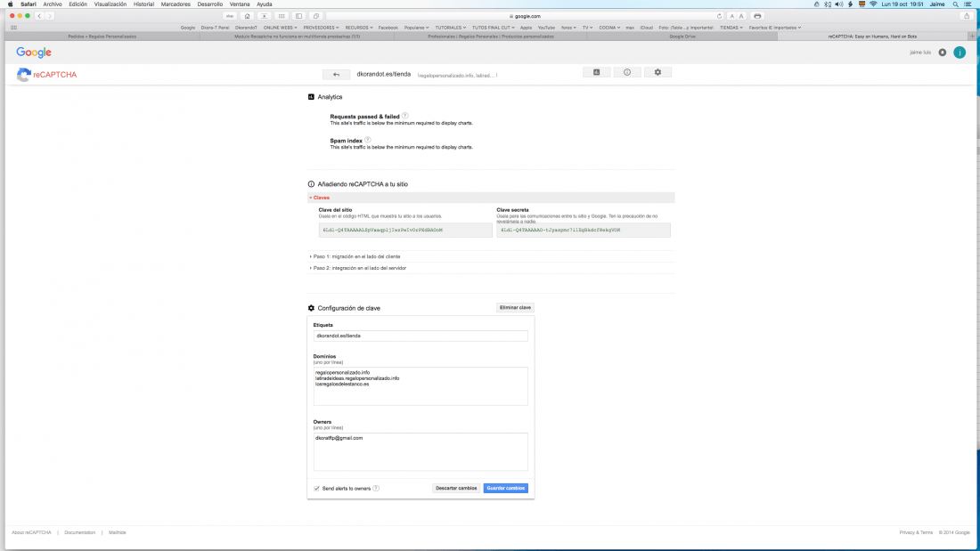
Task: Reload the page with the refresh icon
Action: 719,16
